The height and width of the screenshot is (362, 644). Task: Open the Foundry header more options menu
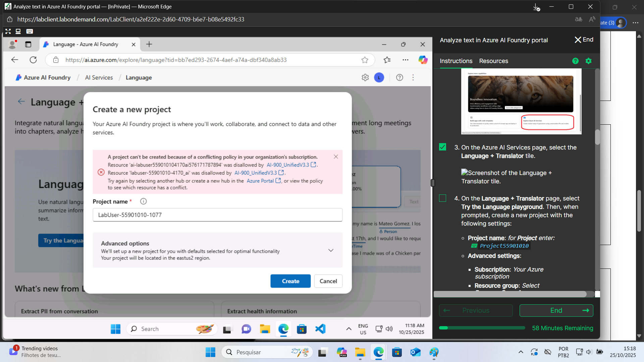click(x=413, y=77)
